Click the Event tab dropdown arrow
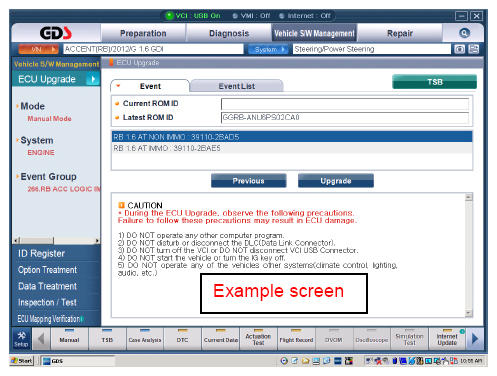The width and height of the screenshot is (497, 376). point(118,86)
